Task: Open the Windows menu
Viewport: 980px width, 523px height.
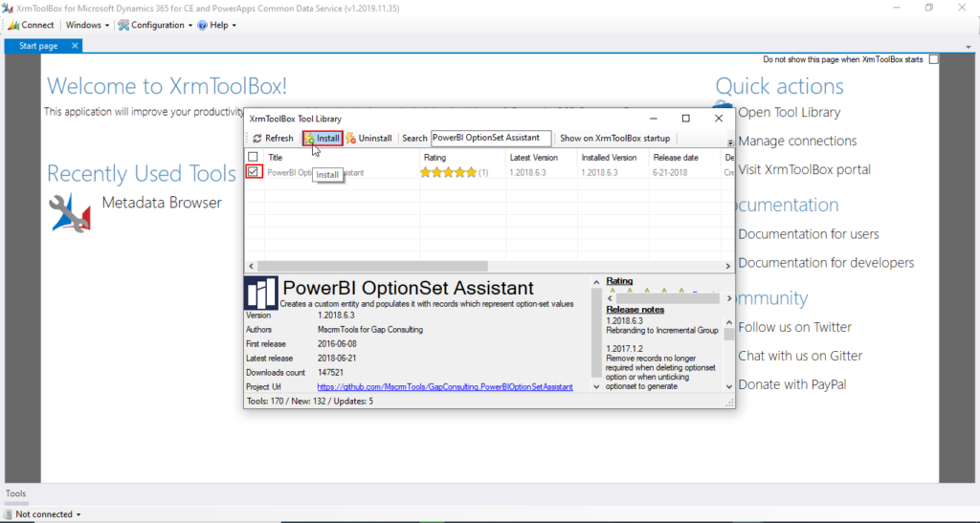Action: pyautogui.click(x=87, y=25)
